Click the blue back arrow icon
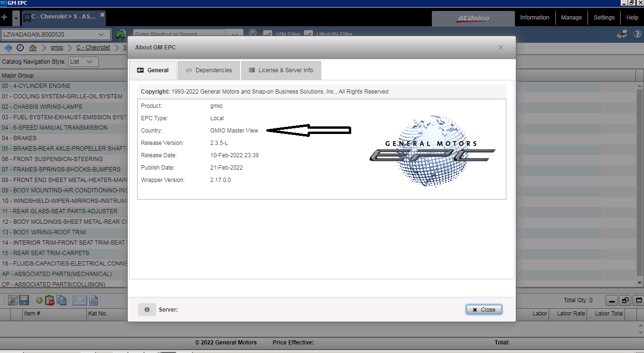 tap(8, 48)
